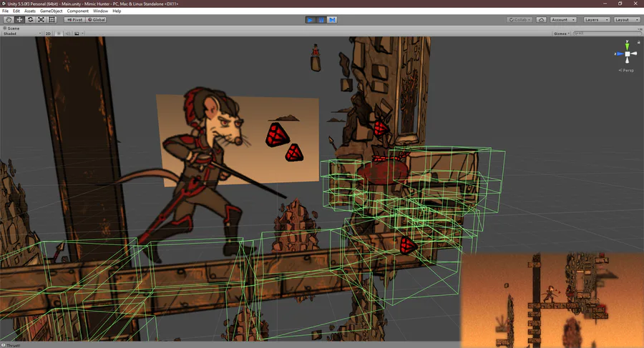Select the Move tool

[x=19, y=20]
